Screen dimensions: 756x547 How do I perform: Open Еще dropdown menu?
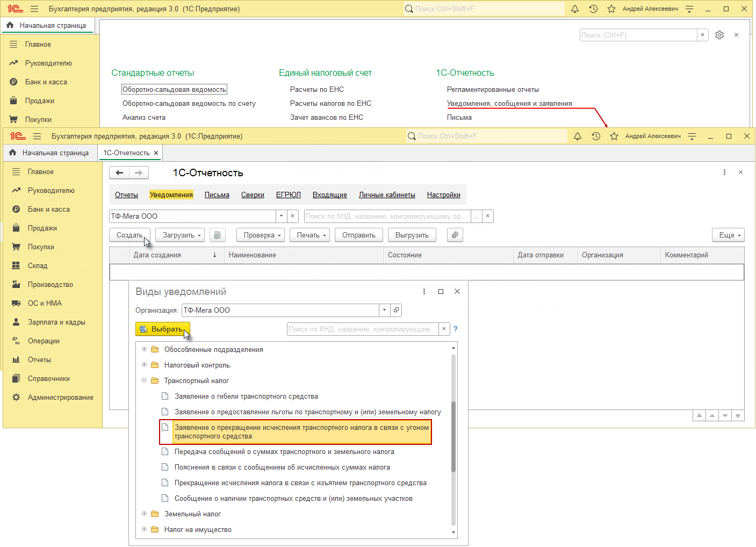point(729,235)
